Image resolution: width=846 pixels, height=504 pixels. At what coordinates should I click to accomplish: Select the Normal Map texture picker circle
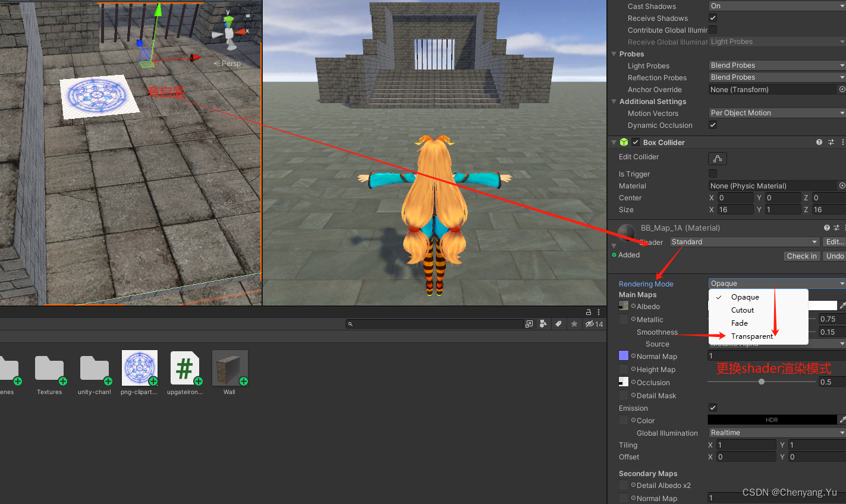click(x=633, y=355)
